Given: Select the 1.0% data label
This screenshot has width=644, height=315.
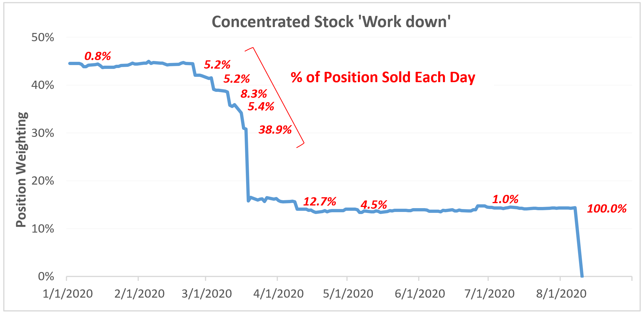Looking at the screenshot, I should (505, 199).
